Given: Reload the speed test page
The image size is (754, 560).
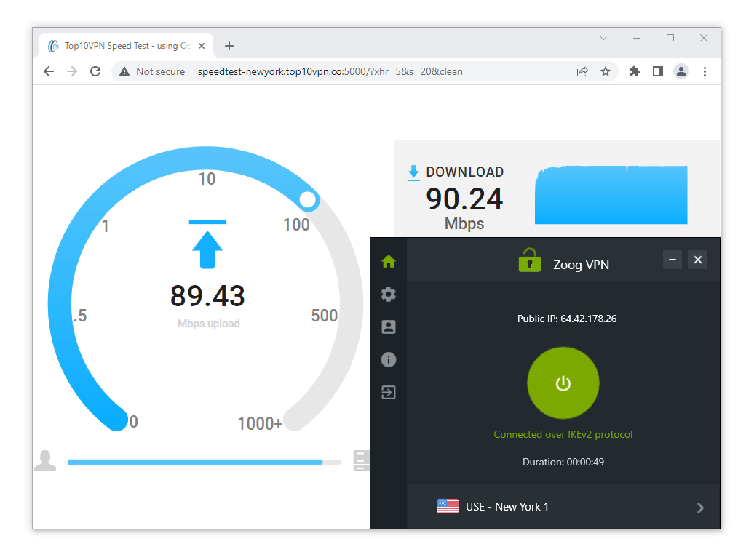Looking at the screenshot, I should coord(95,71).
